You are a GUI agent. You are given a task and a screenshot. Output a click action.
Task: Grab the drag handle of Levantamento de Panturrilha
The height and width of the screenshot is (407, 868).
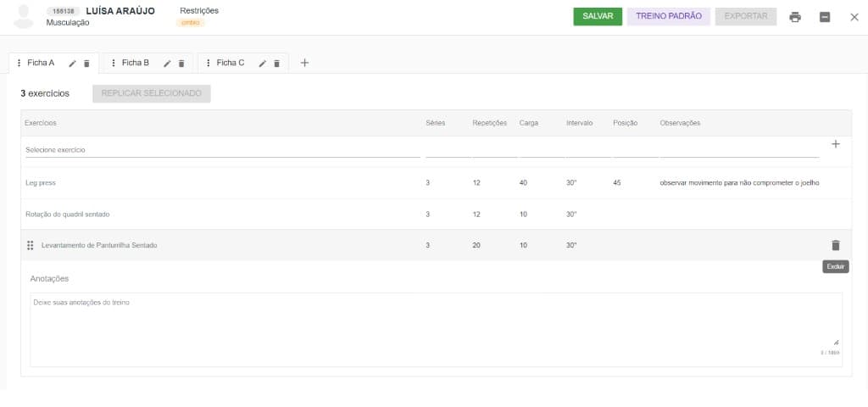point(31,245)
